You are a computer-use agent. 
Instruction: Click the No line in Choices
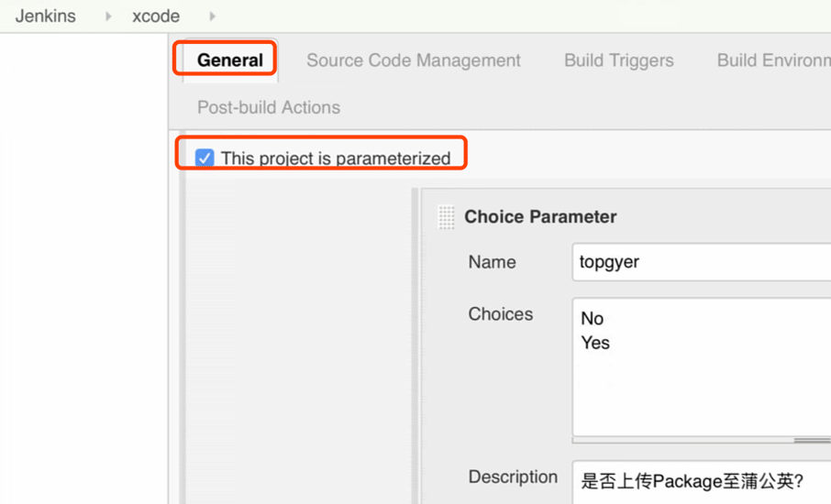click(593, 319)
